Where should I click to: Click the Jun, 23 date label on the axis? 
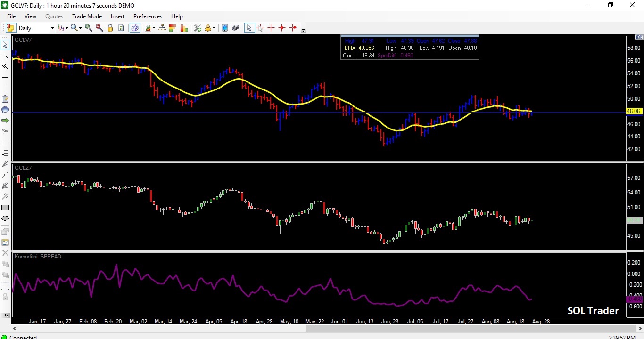point(389,322)
